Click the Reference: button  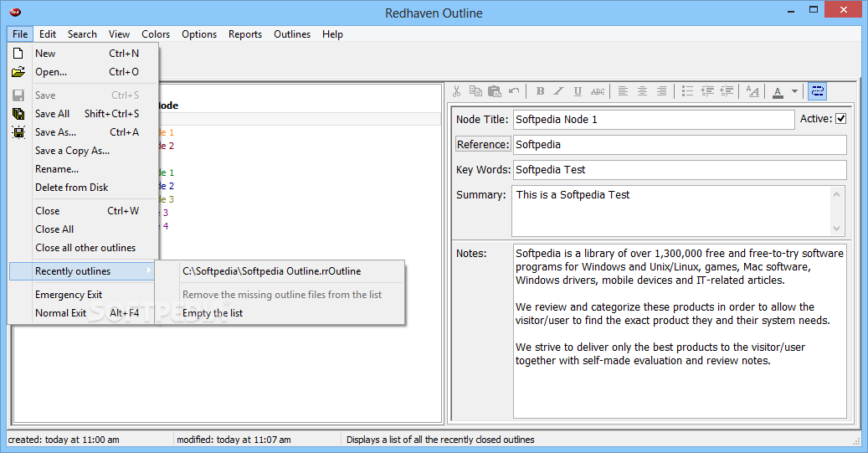[x=483, y=144]
